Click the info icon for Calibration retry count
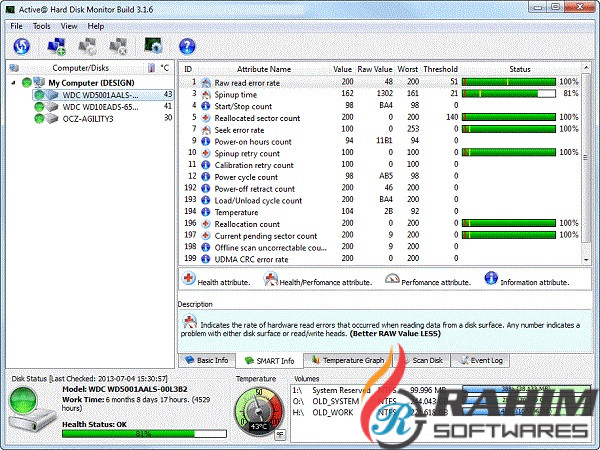The height and width of the screenshot is (450, 600). click(x=206, y=165)
